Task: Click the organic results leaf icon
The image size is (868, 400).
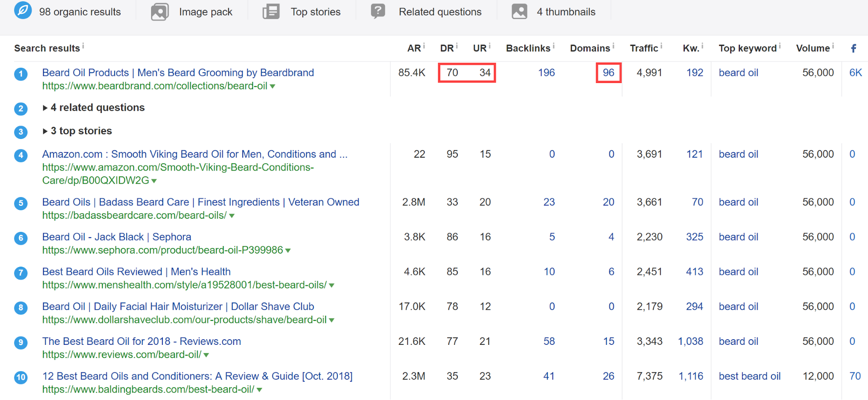Action: [x=23, y=10]
